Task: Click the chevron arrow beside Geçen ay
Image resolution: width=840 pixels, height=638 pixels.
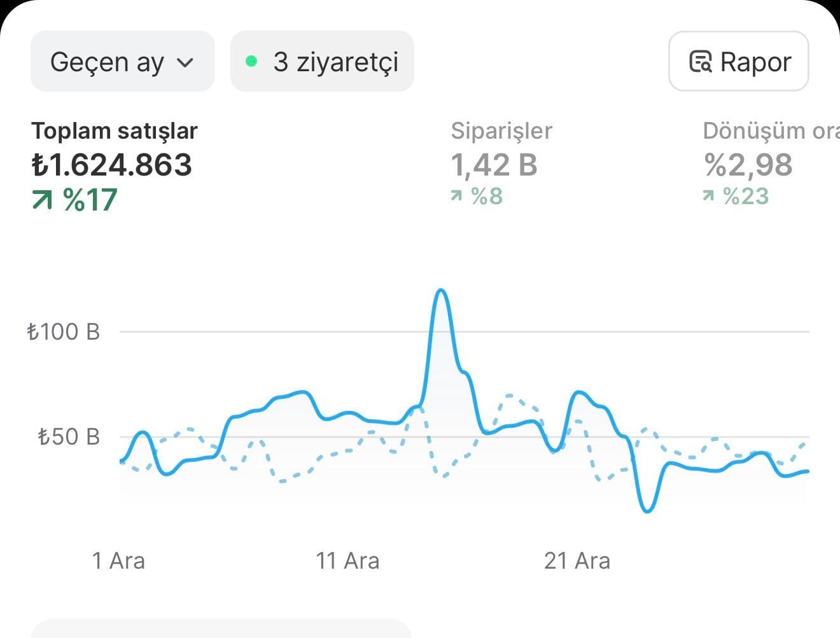Action: click(x=185, y=62)
